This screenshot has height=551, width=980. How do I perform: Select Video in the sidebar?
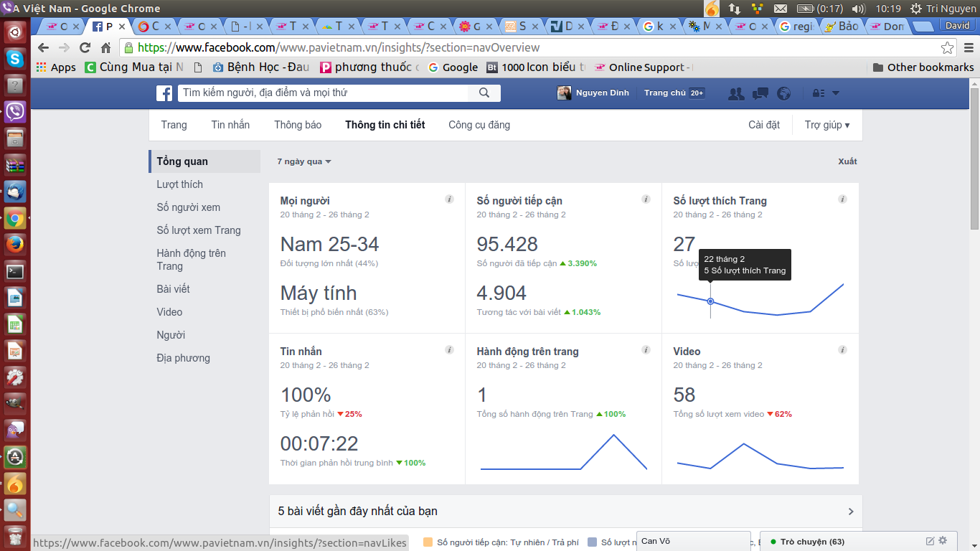tap(169, 312)
